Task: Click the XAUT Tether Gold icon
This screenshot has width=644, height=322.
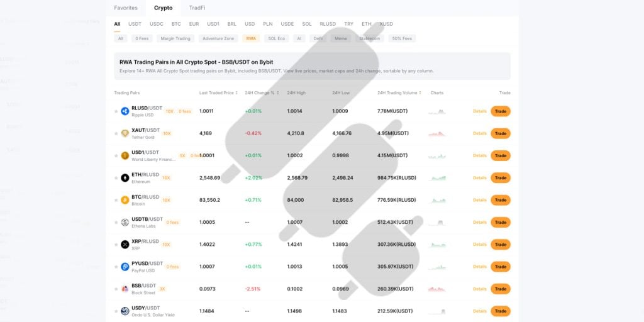Action: point(125,133)
